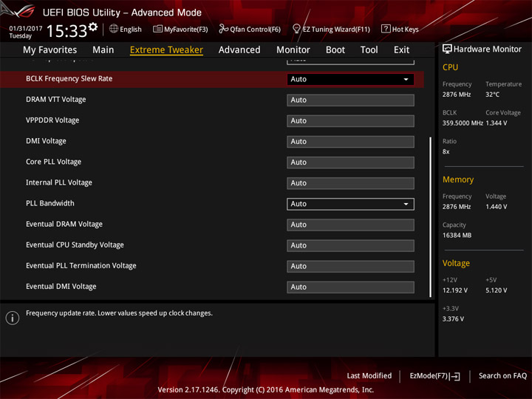This screenshot has width=532, height=399.
Task: Click the 01/31/2017 date
Action: [x=25, y=29]
